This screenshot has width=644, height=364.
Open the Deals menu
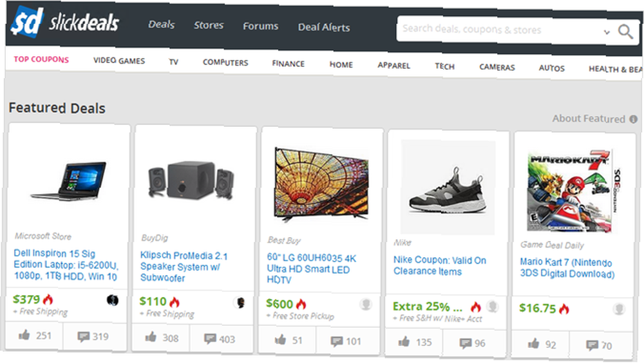[162, 24]
